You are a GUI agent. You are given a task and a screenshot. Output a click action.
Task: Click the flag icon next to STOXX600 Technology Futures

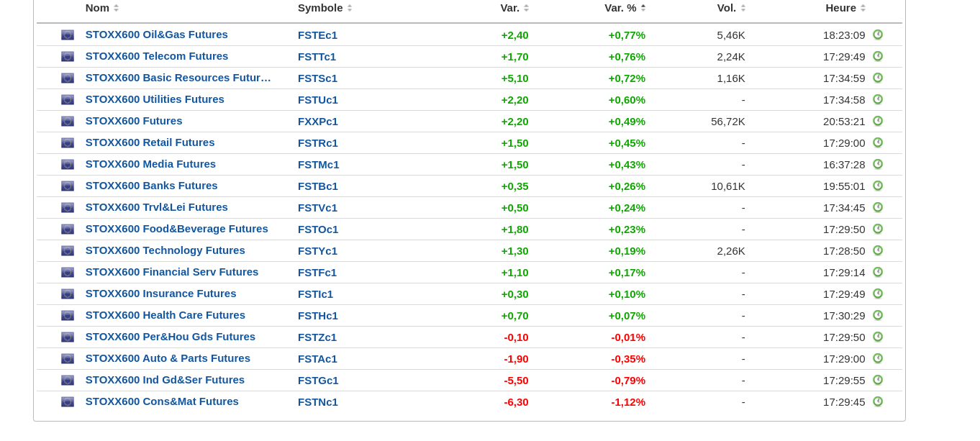[x=68, y=250]
